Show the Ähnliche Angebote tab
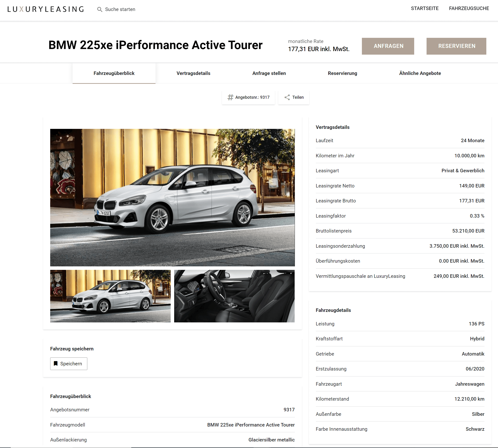 [420, 73]
